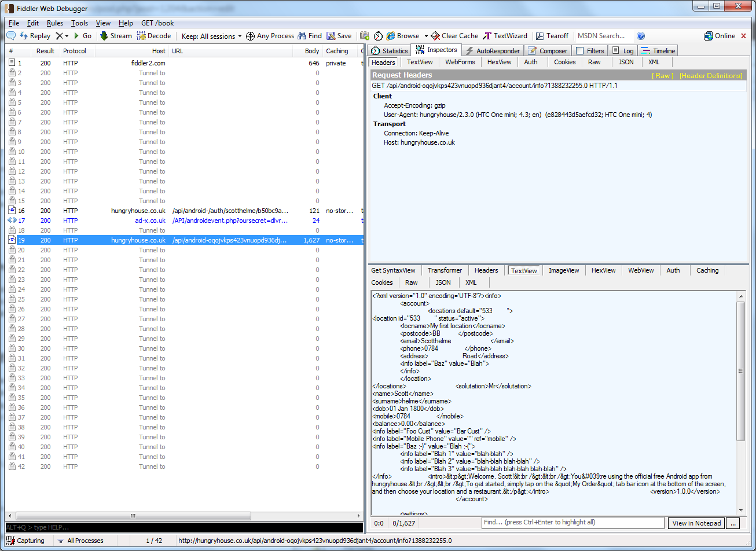Click the Online status indicator
Viewport: 756px width, 551px height.
pyautogui.click(x=720, y=36)
